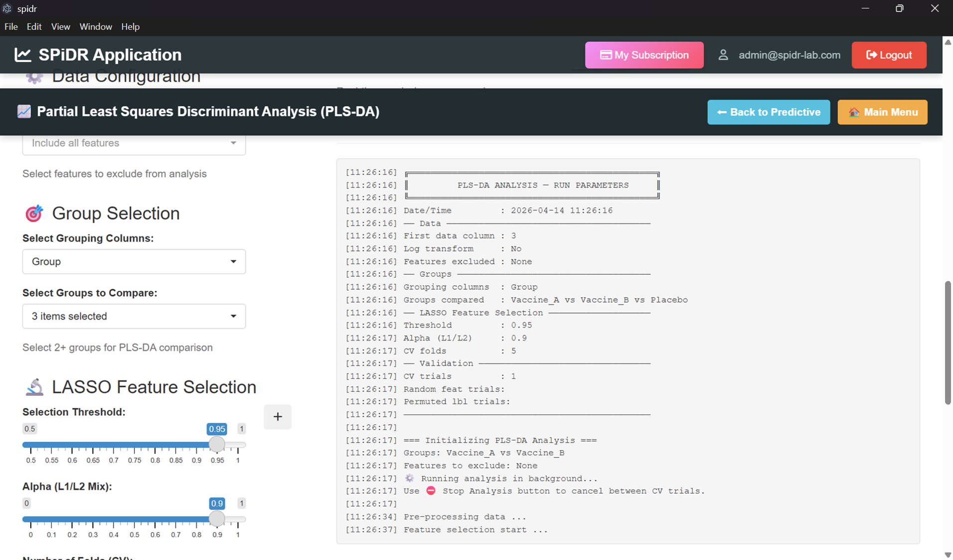Open My Subscription page
Image resolution: width=953 pixels, height=560 pixels.
coord(644,55)
